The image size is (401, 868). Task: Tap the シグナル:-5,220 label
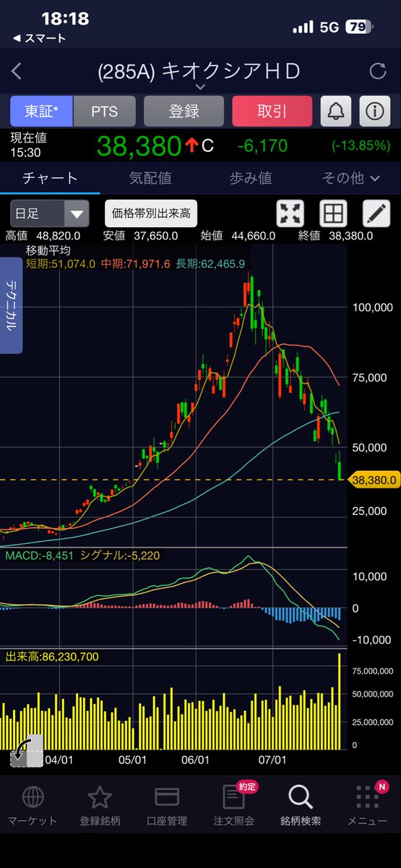[120, 556]
